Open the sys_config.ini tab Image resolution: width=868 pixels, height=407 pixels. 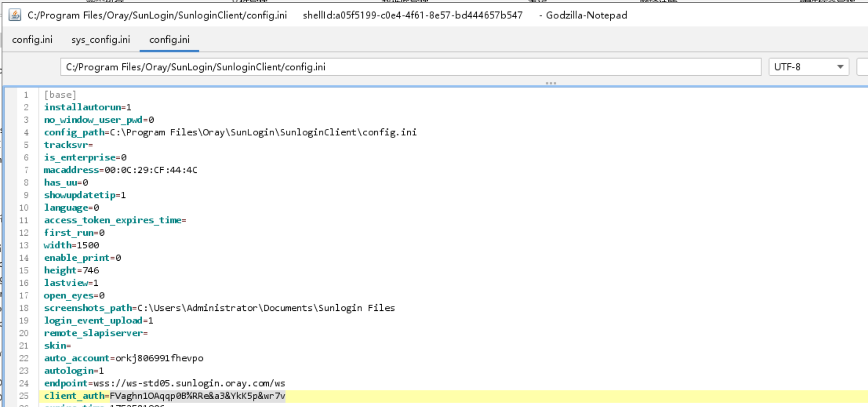[100, 40]
